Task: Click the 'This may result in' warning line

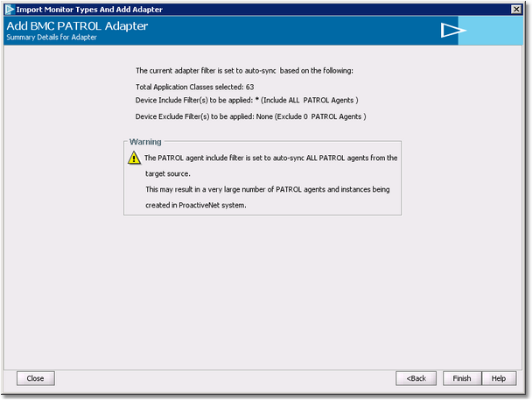Action: point(267,189)
